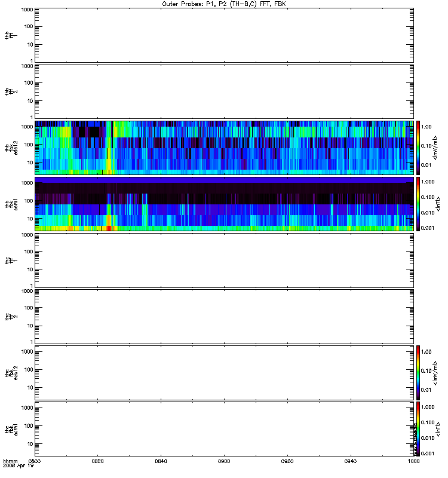Select the 'thb fbk edc12' axis label
The height and width of the screenshot is (478, 448).
point(11,148)
